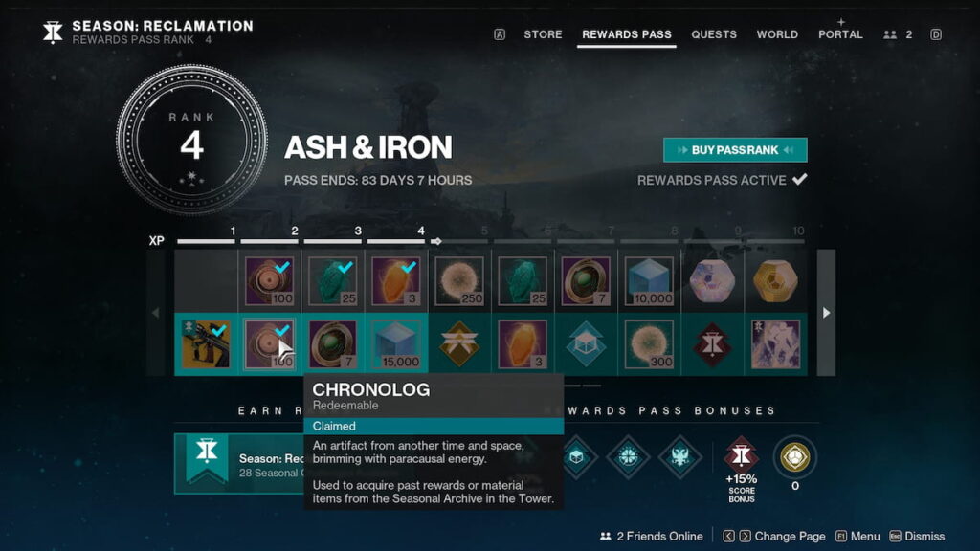Image resolution: width=980 pixels, height=551 pixels.
Task: Select the 15,000 Glimmer premium reward
Action: click(396, 344)
